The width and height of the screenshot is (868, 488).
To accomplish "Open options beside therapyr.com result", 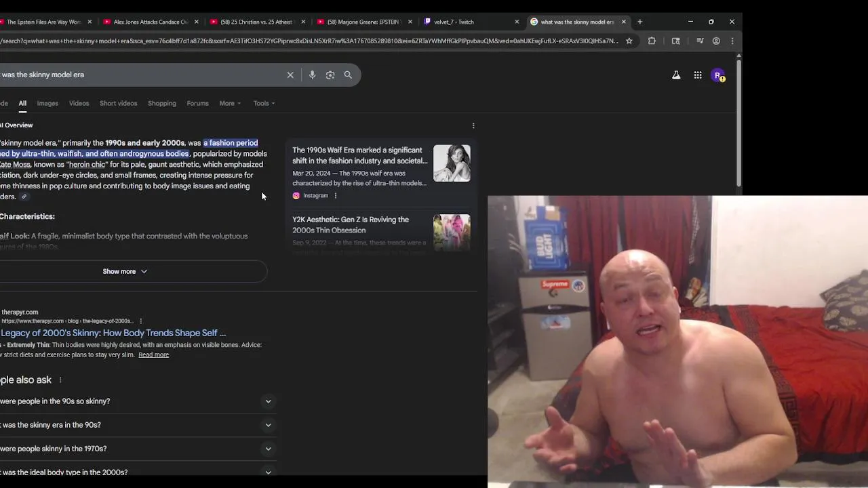I will tap(141, 321).
